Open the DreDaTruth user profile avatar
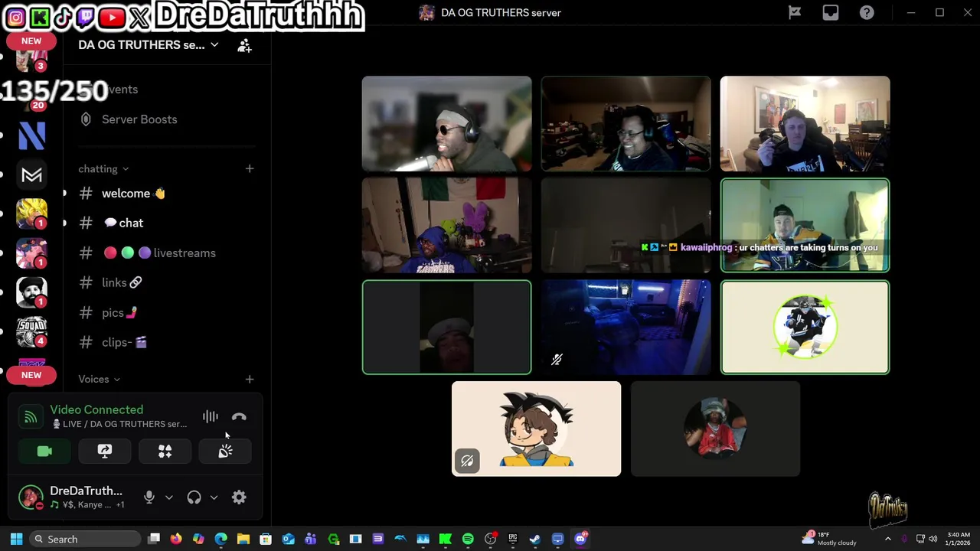This screenshot has width=980, height=551. point(31,497)
